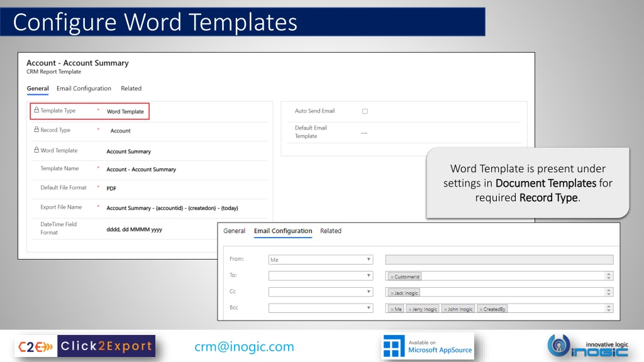Click the Cc field stepper arrows
This screenshot has width=644, height=362.
click(x=609, y=292)
